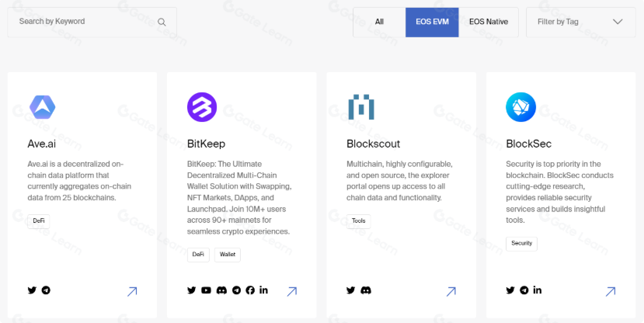Switch to the EOS Native tab
The width and height of the screenshot is (644, 323).
tap(489, 22)
